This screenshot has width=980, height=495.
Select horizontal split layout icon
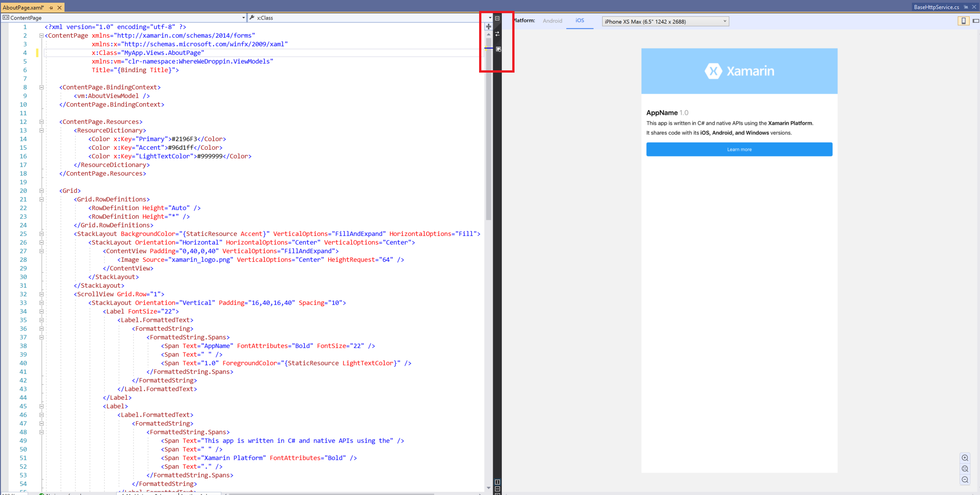point(497,489)
